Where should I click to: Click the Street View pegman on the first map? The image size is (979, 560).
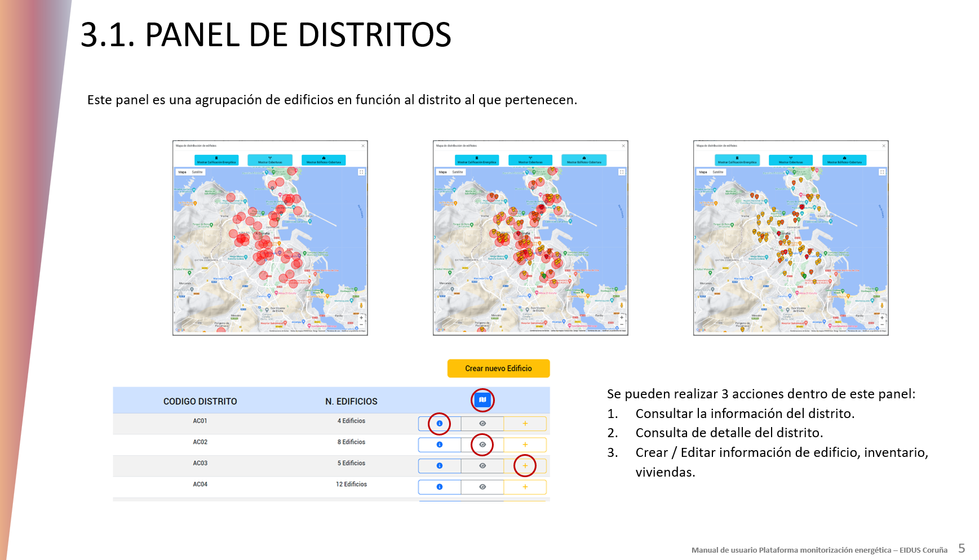[361, 306]
